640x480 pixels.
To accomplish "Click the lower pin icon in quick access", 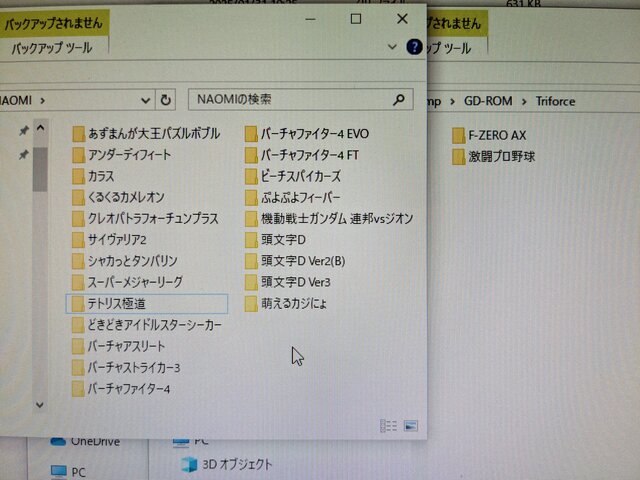I will [x=24, y=155].
